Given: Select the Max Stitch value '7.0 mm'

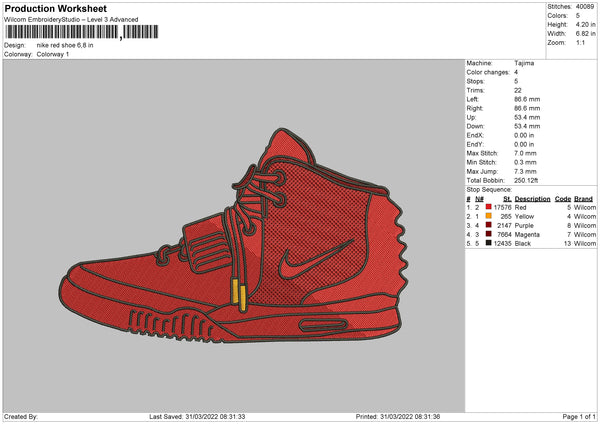Looking at the screenshot, I should pyautogui.click(x=525, y=153).
